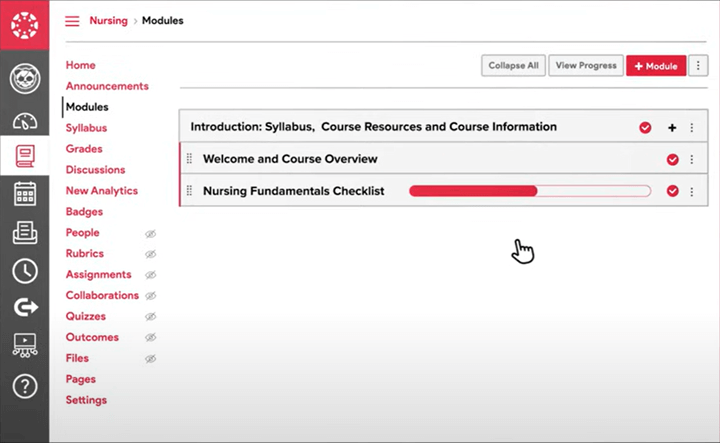The height and width of the screenshot is (443, 720).
Task: Open Outcomes in course navigation
Action: pyautogui.click(x=92, y=337)
